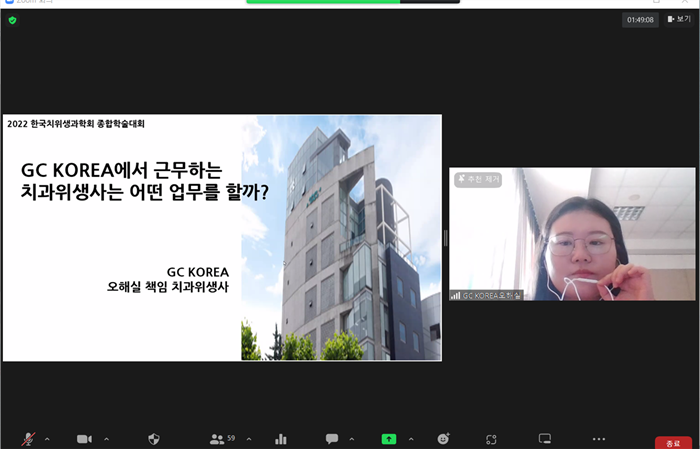700x449 pixels.
Task: Open the More options ellipsis menu
Action: click(599, 439)
